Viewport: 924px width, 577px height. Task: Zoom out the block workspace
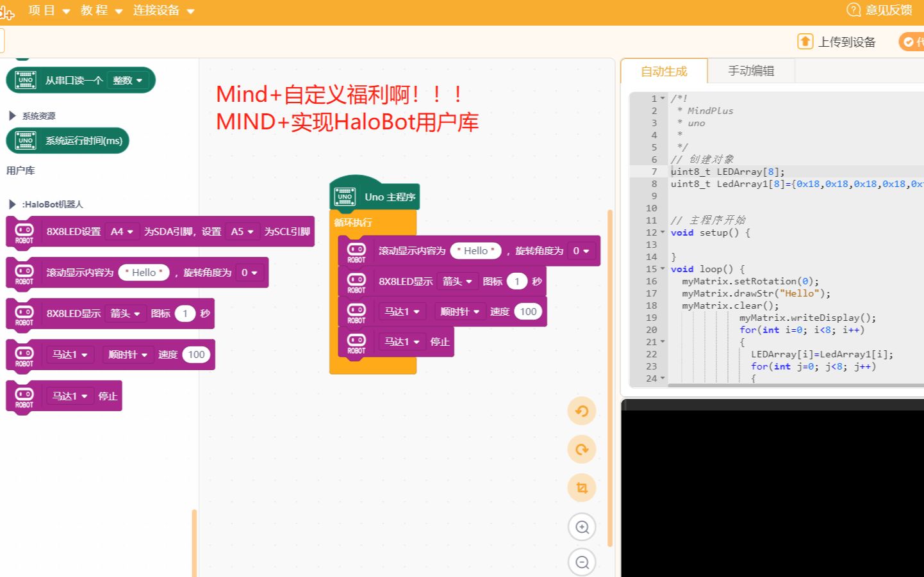pyautogui.click(x=582, y=562)
